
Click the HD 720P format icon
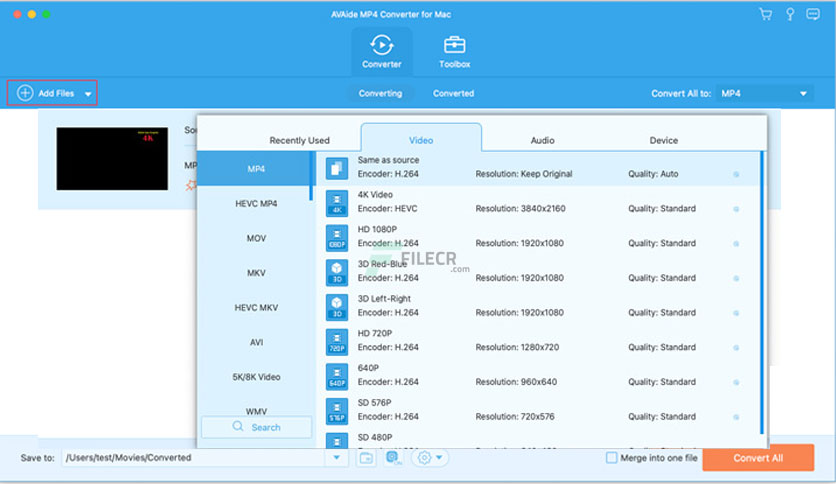[x=336, y=342]
